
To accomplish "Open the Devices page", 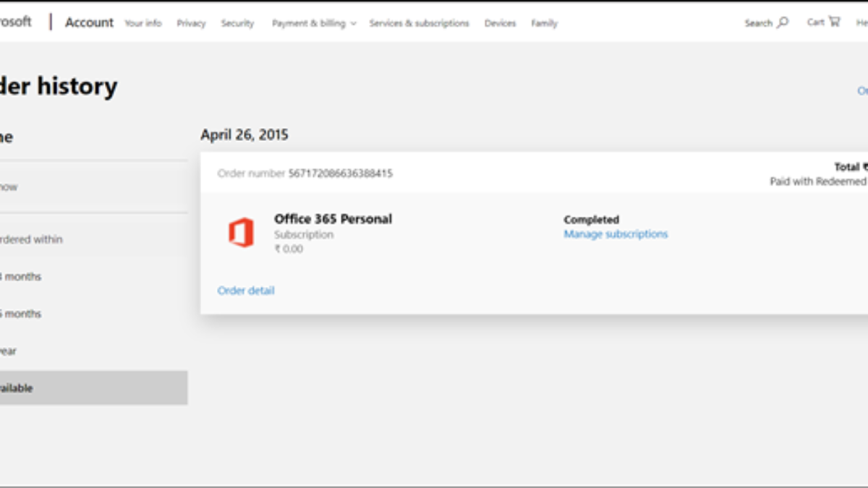I will (500, 23).
